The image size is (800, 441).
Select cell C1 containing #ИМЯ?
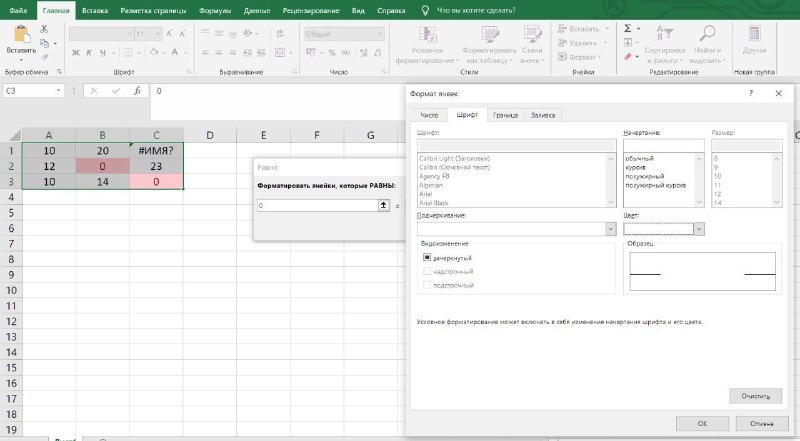[156, 151]
